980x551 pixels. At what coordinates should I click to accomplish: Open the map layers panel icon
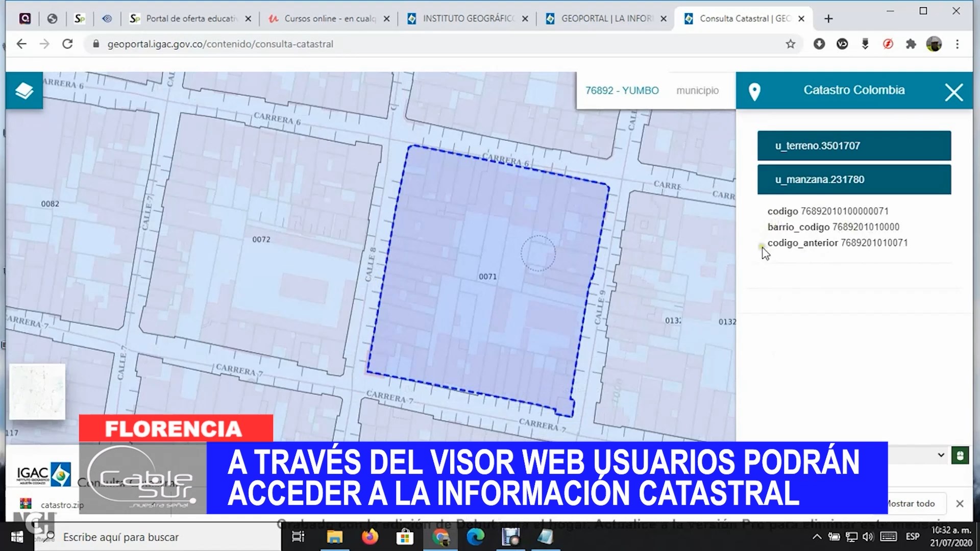click(x=24, y=91)
